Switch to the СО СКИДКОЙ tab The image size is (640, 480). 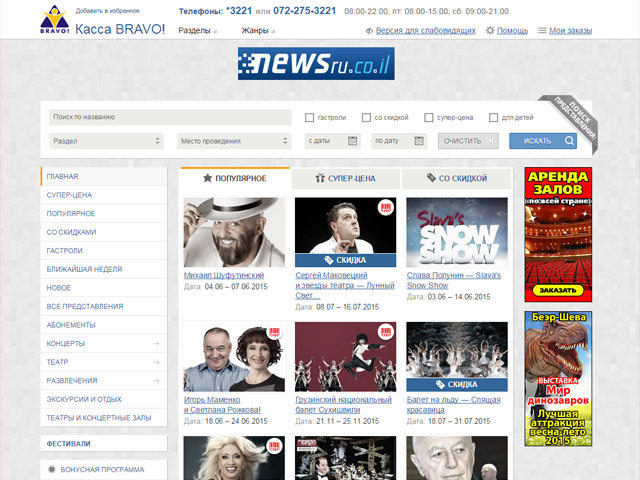457,178
